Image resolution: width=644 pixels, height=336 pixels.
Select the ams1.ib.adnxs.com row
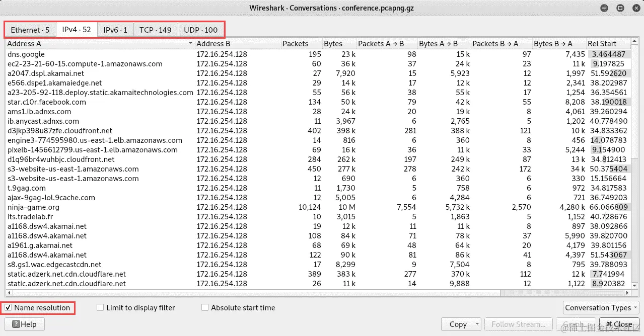[318, 112]
